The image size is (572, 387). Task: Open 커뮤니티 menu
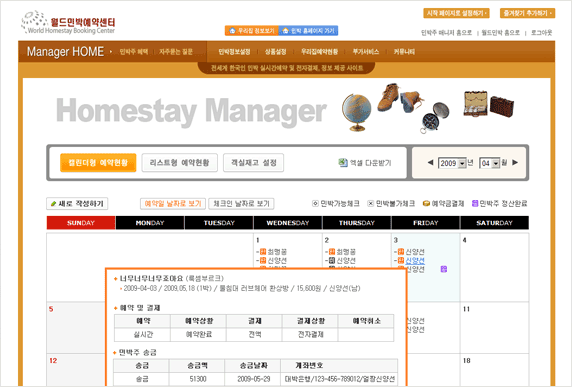[404, 52]
